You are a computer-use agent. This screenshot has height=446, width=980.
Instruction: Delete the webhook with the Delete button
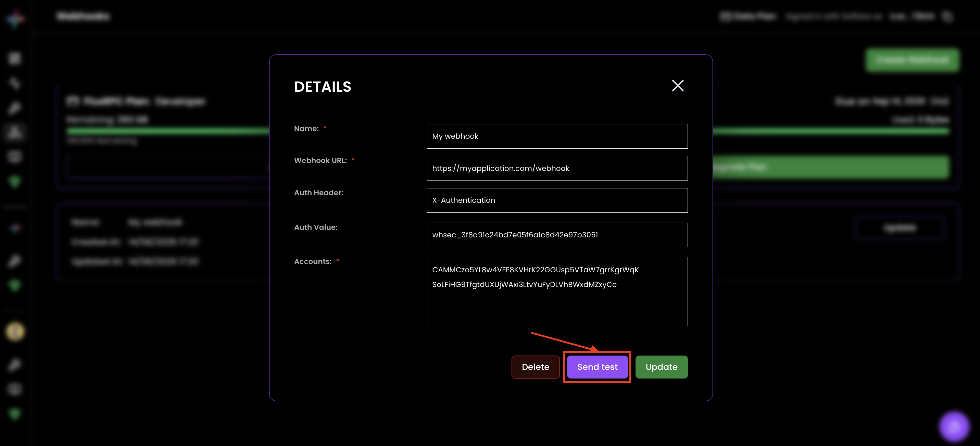tap(535, 367)
